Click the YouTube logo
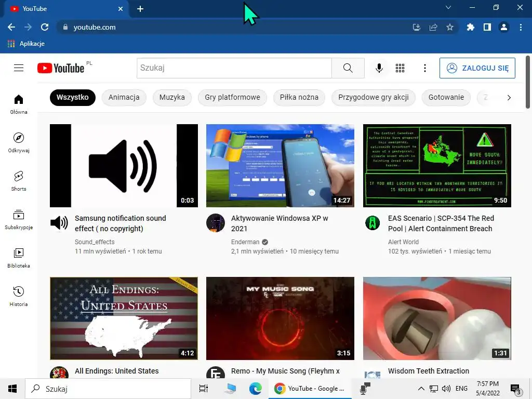The image size is (532, 399). [61, 68]
